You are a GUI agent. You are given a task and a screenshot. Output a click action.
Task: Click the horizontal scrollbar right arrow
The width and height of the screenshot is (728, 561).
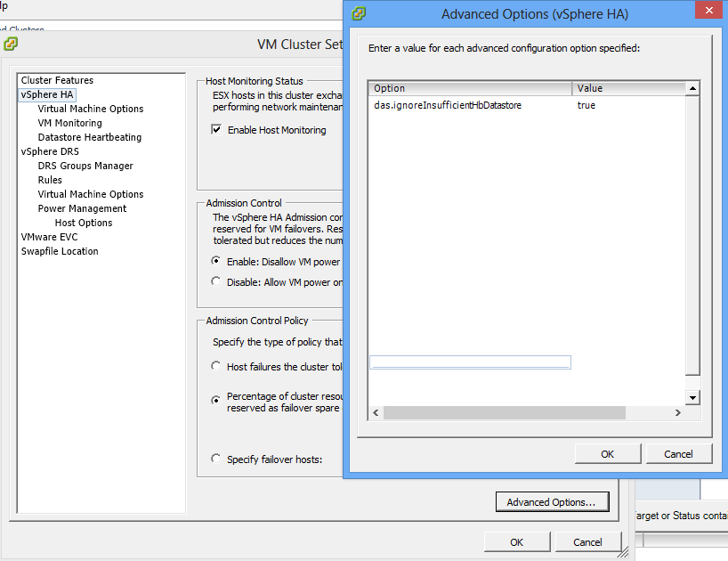pos(677,413)
